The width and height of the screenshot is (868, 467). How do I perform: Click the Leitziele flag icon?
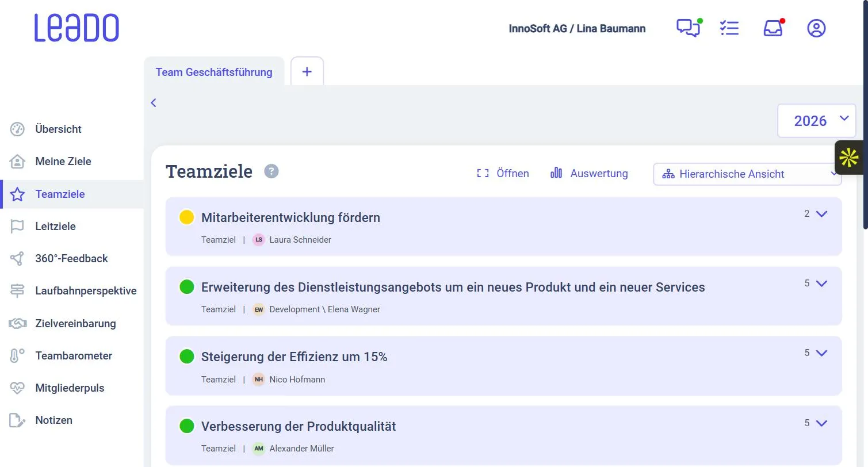[x=17, y=226]
